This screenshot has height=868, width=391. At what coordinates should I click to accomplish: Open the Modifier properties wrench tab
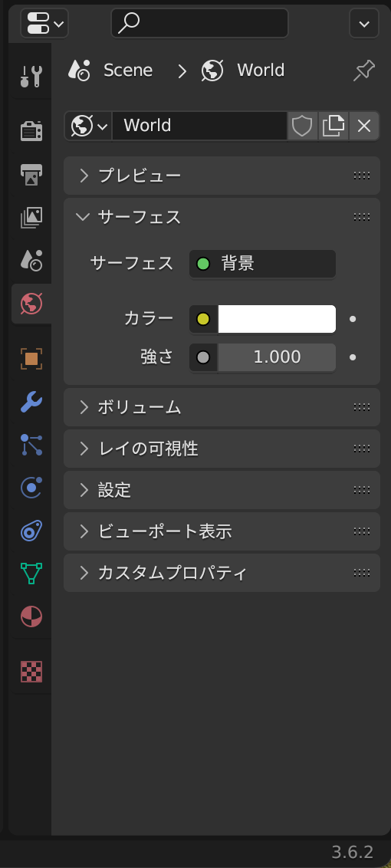(x=31, y=402)
